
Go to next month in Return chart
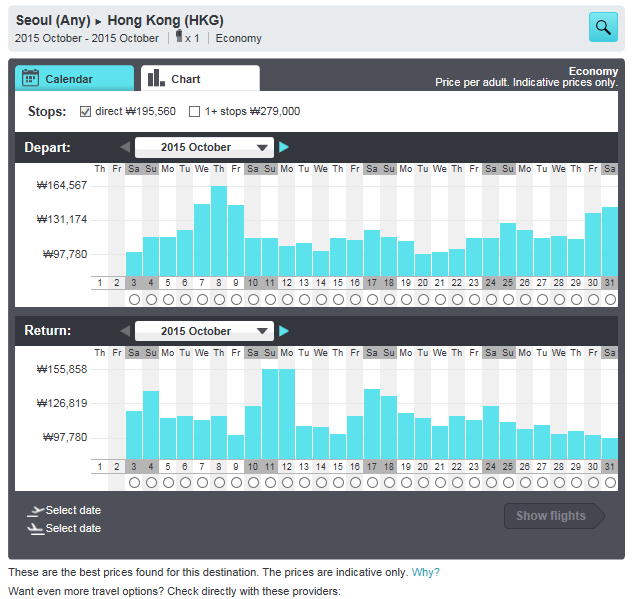(284, 331)
